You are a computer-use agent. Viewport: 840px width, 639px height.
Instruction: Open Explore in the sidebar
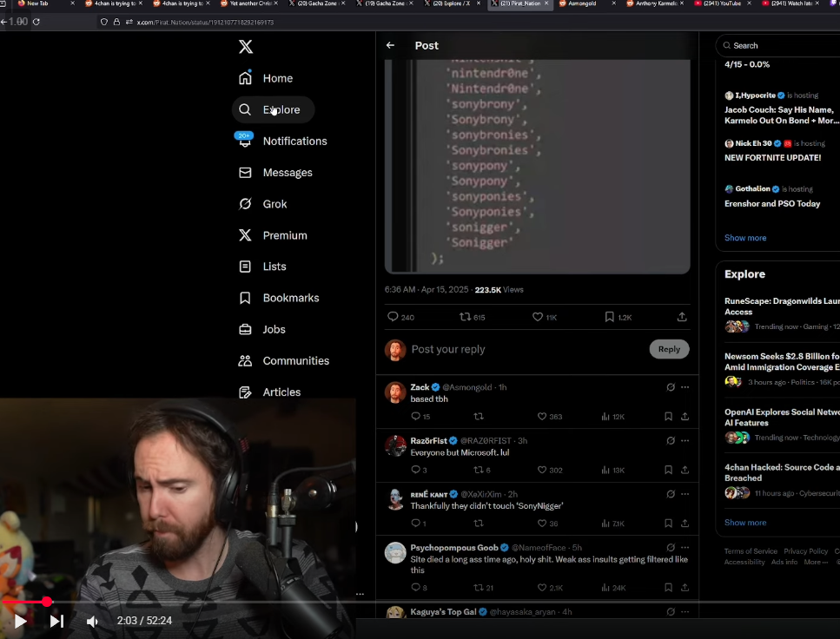(273, 109)
